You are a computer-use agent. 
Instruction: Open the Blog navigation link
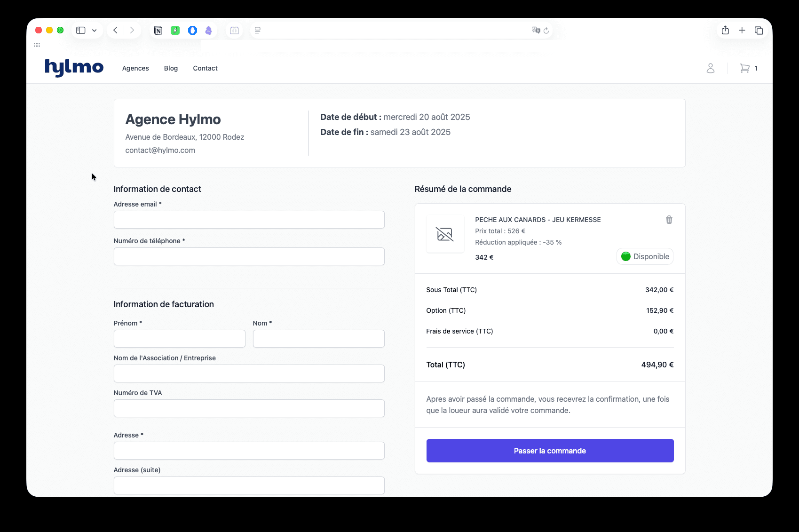tap(171, 68)
